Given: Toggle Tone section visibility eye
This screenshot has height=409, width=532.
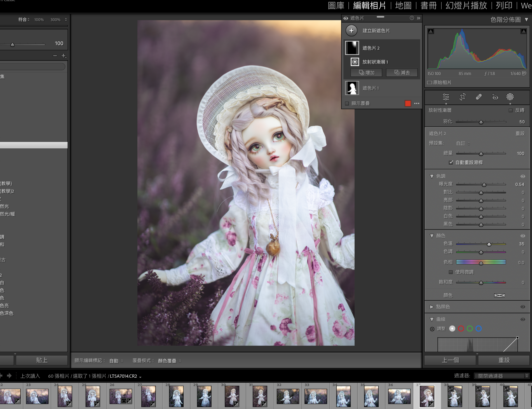Looking at the screenshot, I should point(523,176).
